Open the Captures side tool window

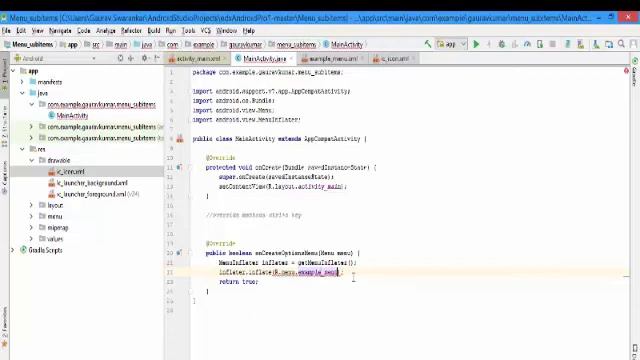(x=4, y=178)
